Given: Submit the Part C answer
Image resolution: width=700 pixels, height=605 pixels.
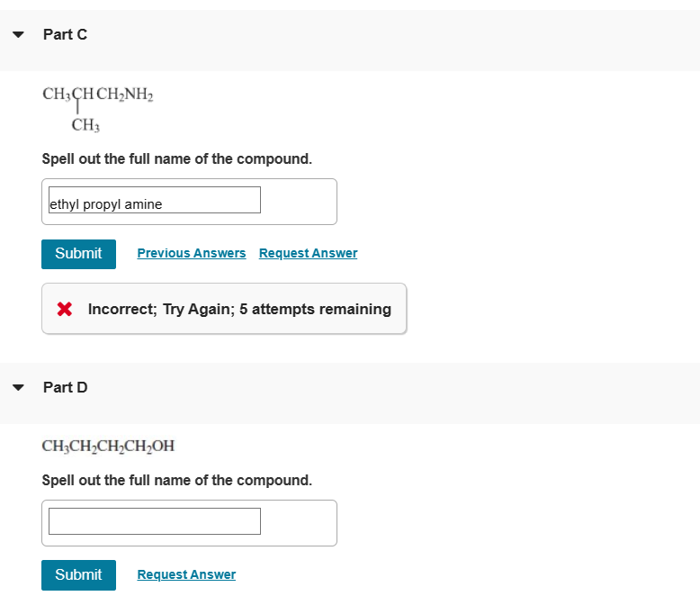Looking at the screenshot, I should pyautogui.click(x=78, y=254).
